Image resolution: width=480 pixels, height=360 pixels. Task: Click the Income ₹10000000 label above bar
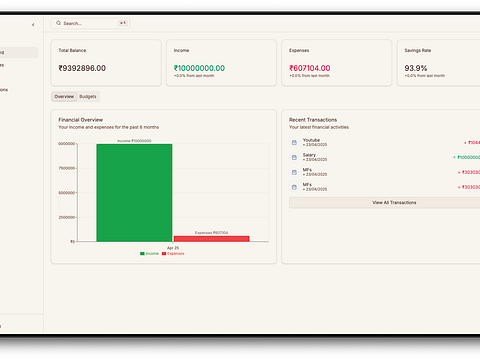(134, 141)
